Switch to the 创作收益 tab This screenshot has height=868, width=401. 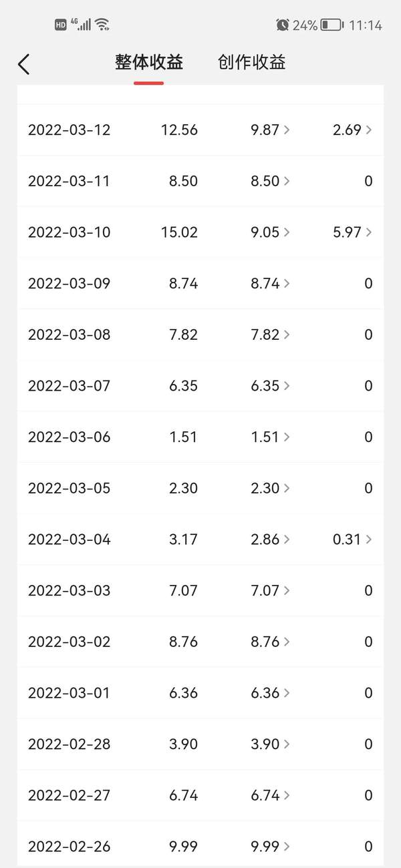251,63
